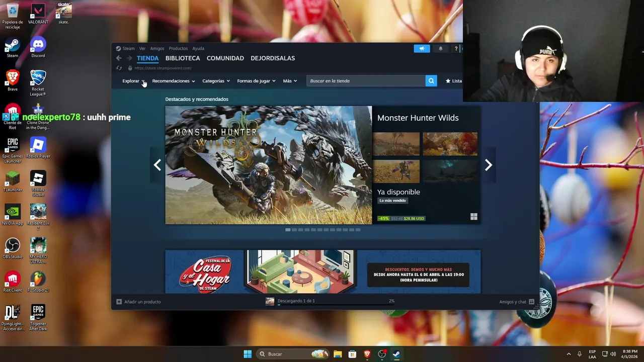Image resolution: width=644 pixels, height=362 pixels.
Task: Click the store search magnifier button
Action: pyautogui.click(x=431, y=81)
